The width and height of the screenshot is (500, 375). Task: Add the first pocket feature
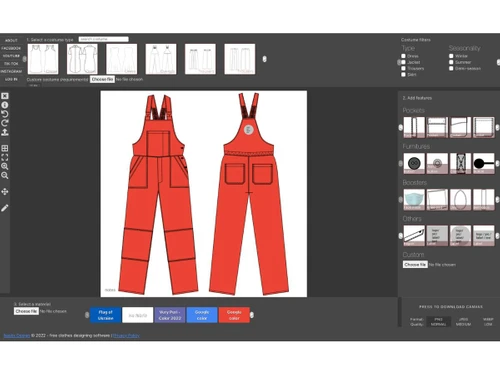414,127
